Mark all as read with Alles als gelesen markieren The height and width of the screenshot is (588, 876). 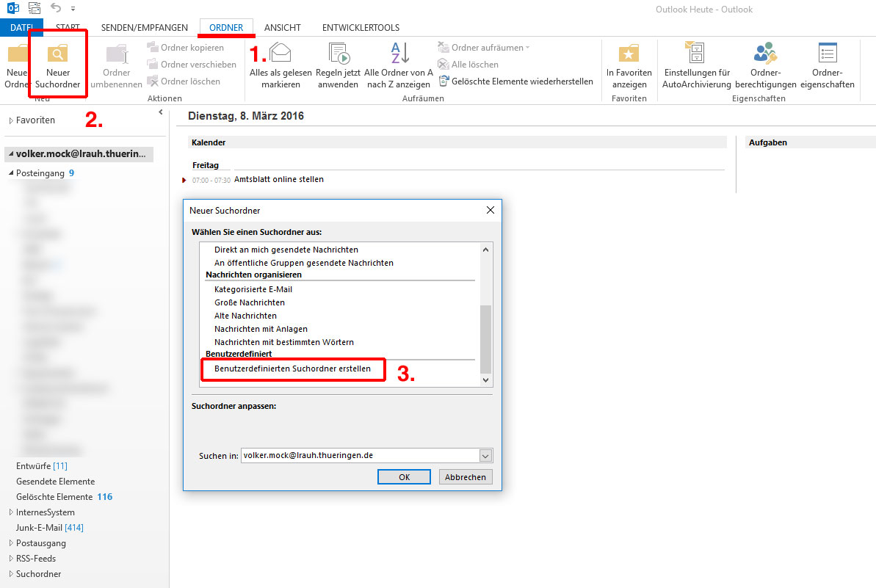[280, 66]
